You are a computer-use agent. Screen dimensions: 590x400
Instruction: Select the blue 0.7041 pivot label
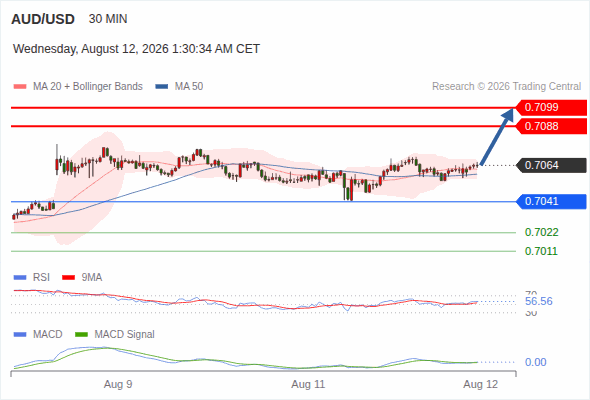[x=551, y=202]
